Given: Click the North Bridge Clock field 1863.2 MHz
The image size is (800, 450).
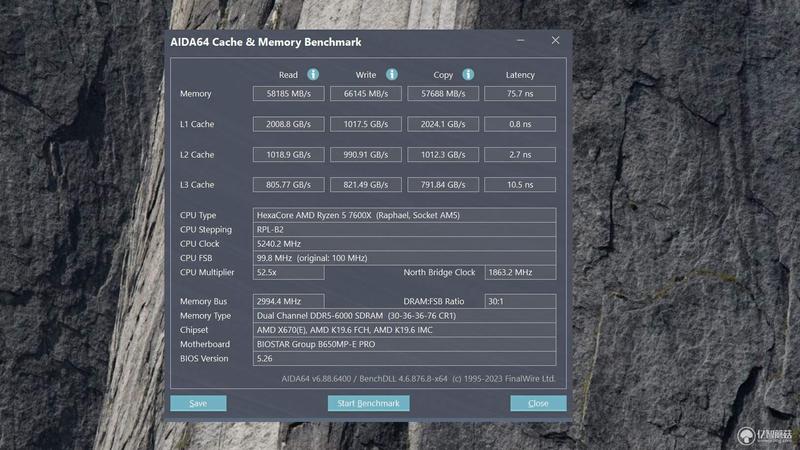Looking at the screenshot, I should [520, 272].
